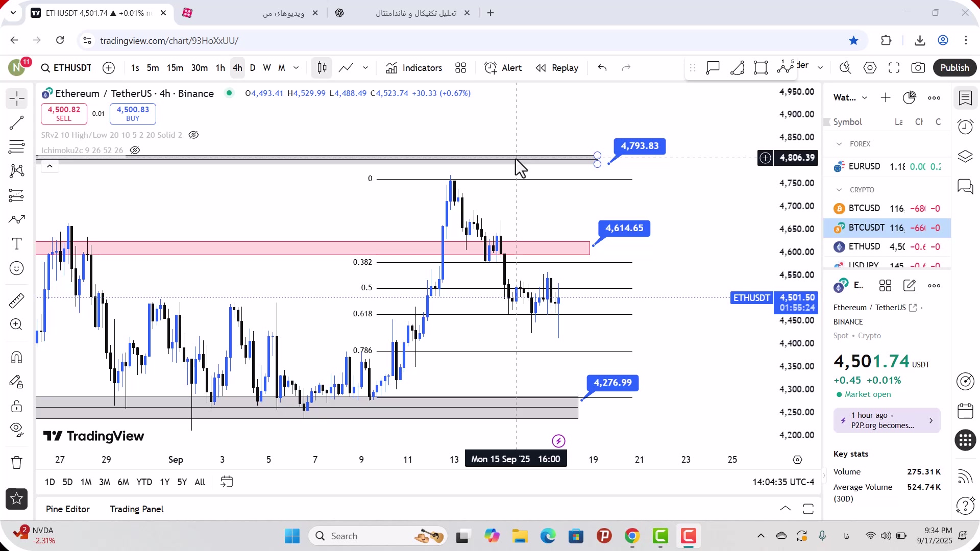Toggle magnet mode for drawings

pos(16,357)
